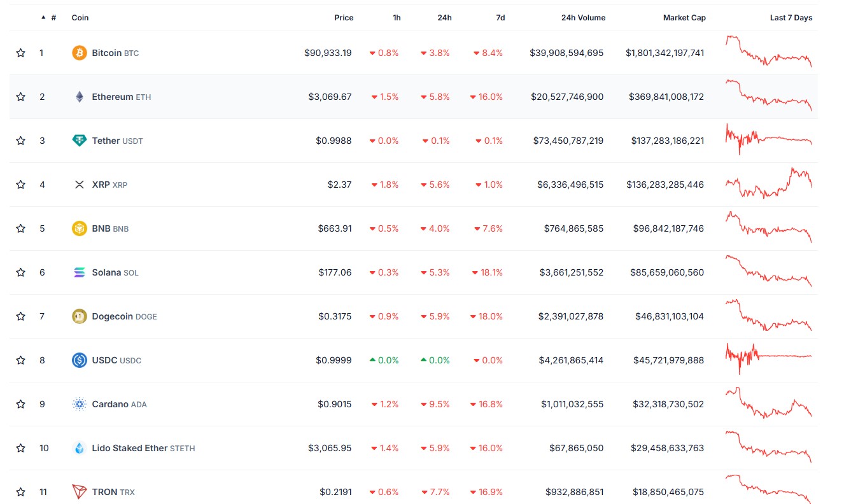Click the XRP logo icon
The height and width of the screenshot is (504, 844).
[x=80, y=185]
